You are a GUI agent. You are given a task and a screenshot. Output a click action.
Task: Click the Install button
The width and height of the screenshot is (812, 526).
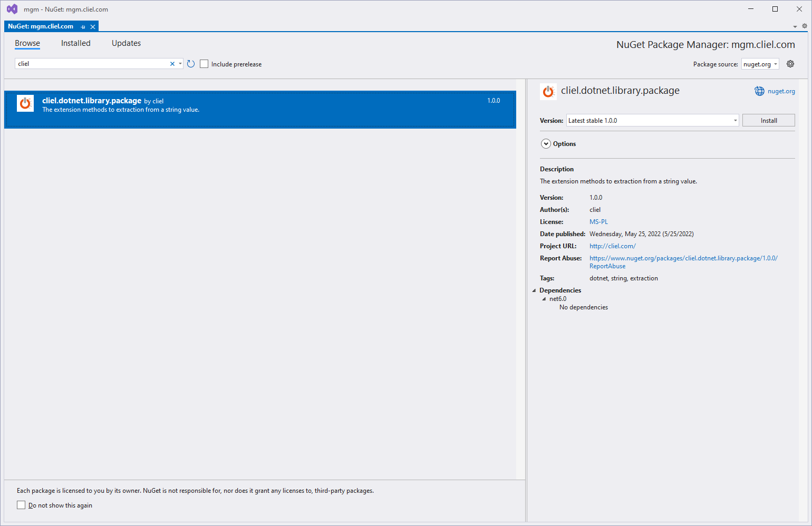coord(769,120)
